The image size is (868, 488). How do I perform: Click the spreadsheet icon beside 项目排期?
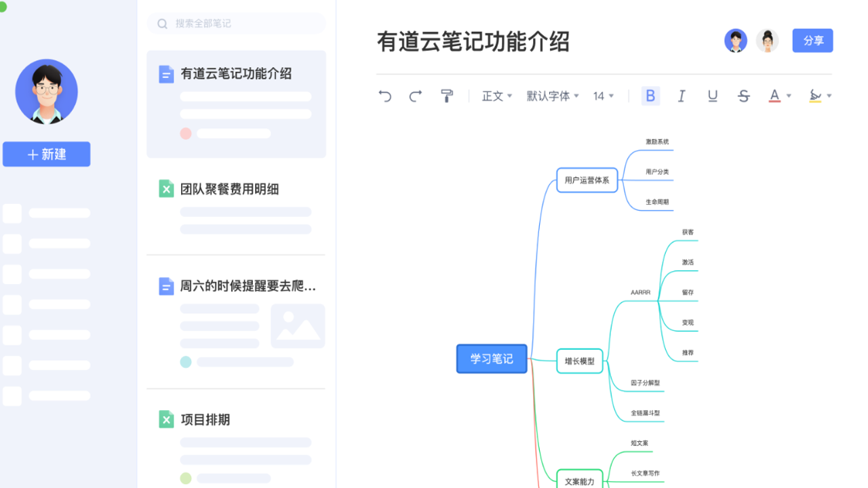point(166,420)
